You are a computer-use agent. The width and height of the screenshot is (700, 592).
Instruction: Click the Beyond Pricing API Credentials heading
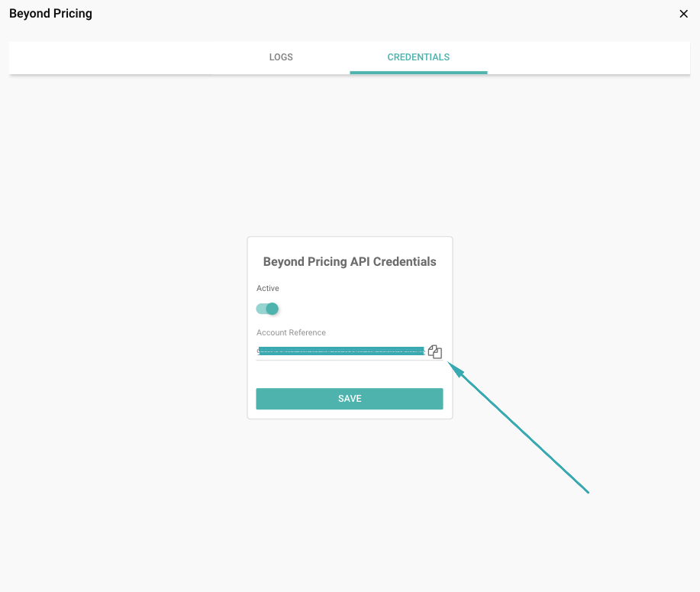pyautogui.click(x=350, y=261)
